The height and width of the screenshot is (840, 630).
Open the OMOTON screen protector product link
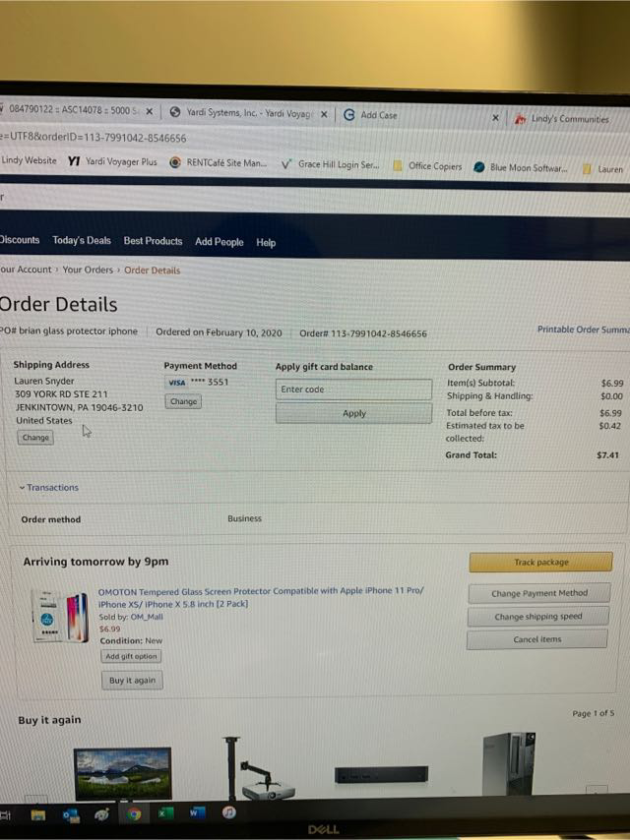(261, 597)
